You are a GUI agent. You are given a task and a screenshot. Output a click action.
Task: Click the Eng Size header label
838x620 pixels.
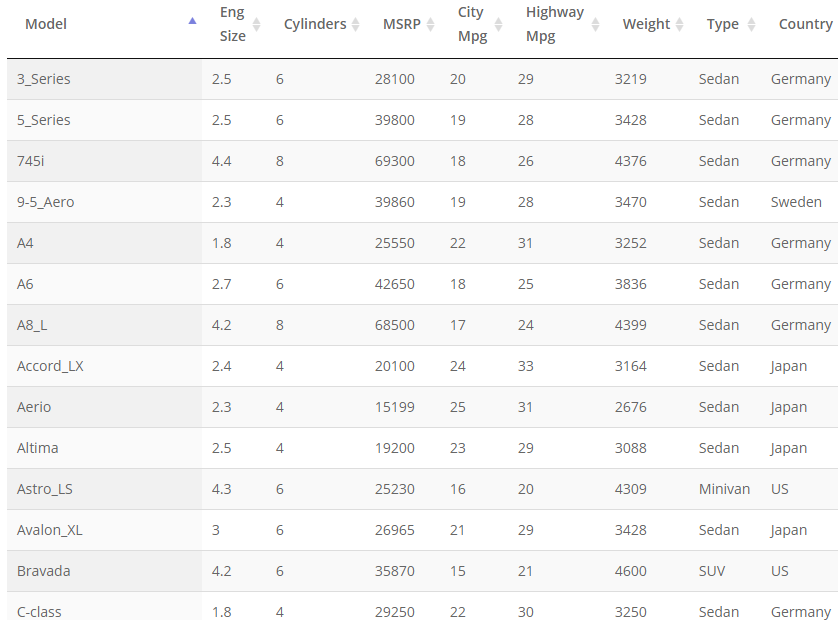(232, 24)
